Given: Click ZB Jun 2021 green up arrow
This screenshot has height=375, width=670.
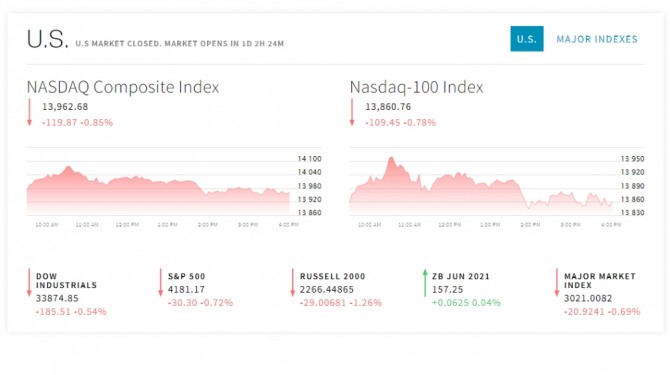Looking at the screenshot, I should point(425,282).
